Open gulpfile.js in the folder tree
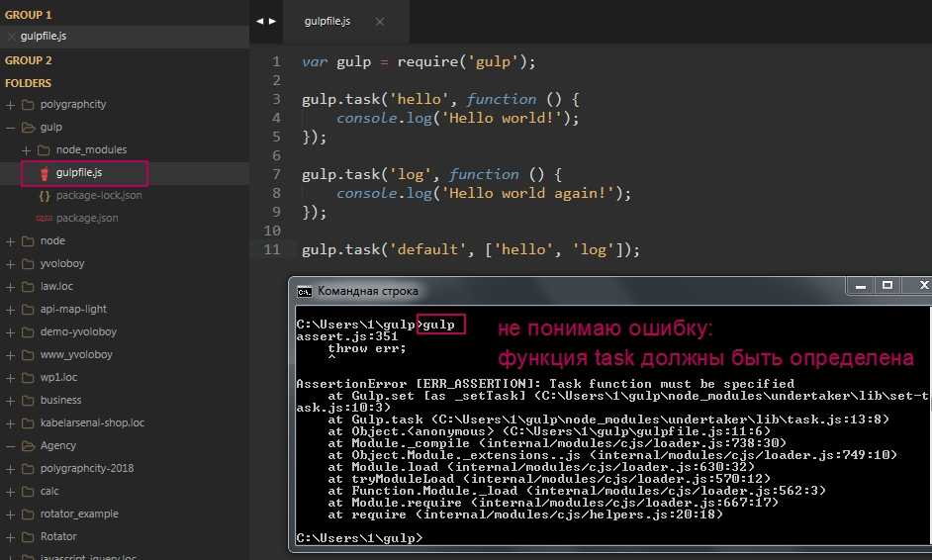Screen dimensions: 932x560 pyautogui.click(x=79, y=173)
